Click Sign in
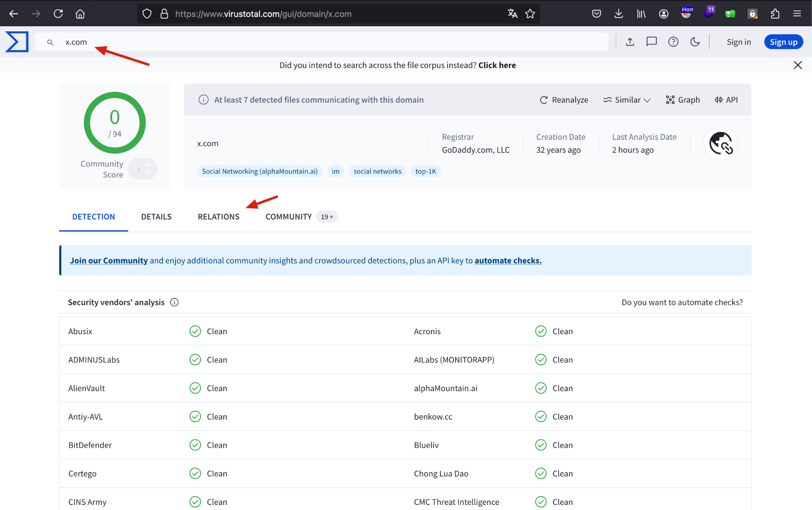The image size is (812, 510). [739, 42]
